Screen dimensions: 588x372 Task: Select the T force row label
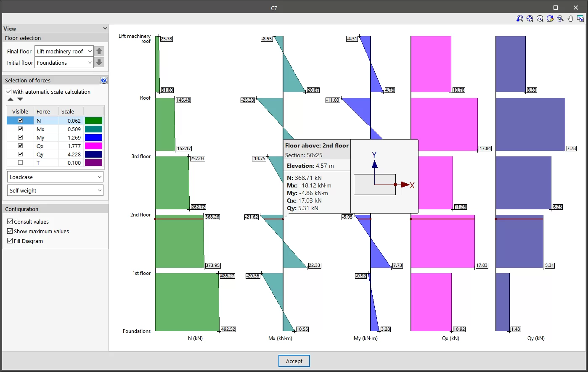(x=38, y=163)
